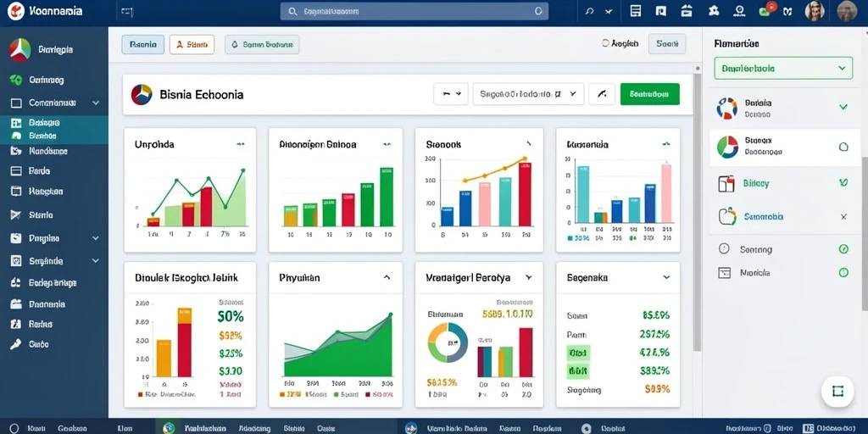Click the wrench icon in the left sidebar

click(16, 344)
